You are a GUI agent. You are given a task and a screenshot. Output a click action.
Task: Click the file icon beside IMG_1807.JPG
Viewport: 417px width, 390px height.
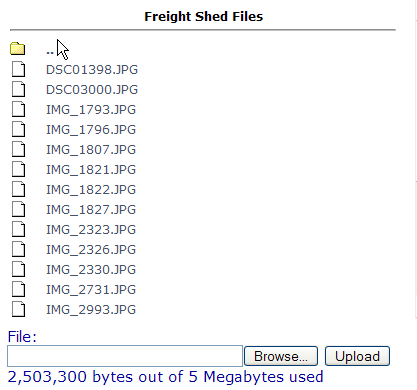click(18, 149)
